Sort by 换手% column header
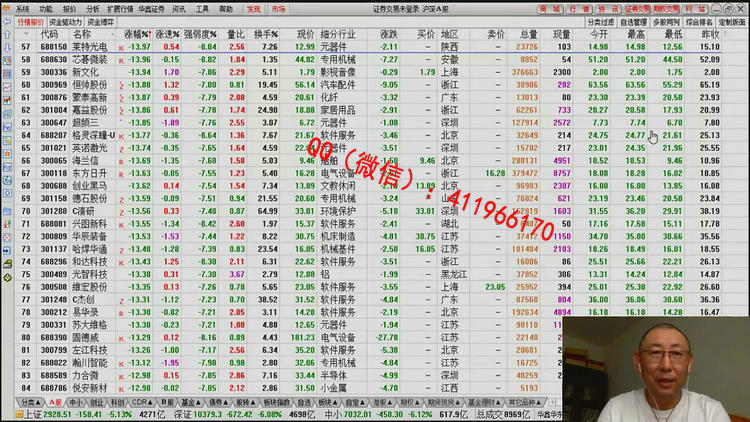 coord(267,34)
